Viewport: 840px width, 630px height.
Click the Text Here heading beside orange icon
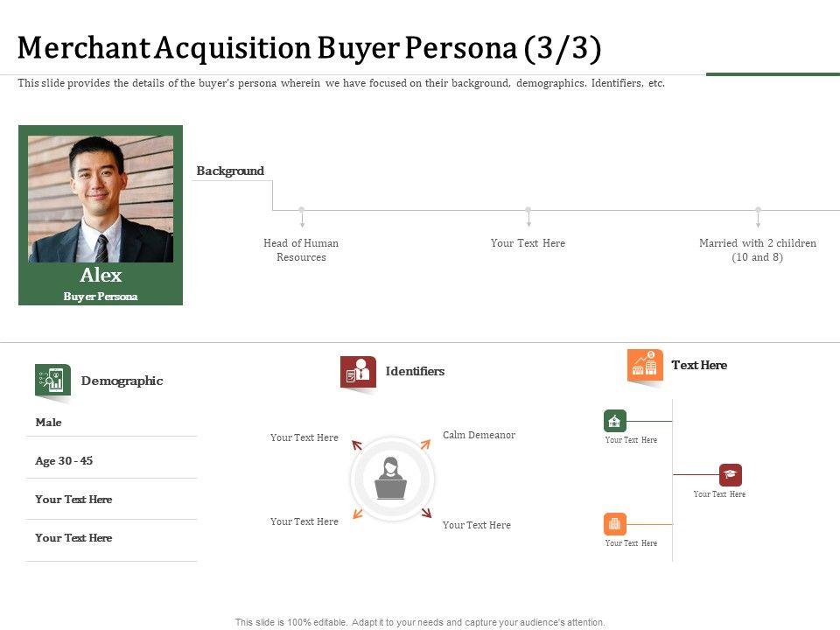coord(699,365)
